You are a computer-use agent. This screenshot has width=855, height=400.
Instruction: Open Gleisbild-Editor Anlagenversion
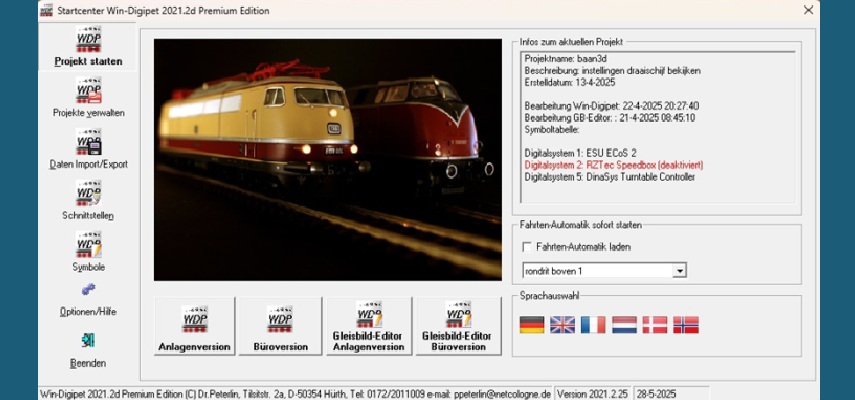click(x=369, y=326)
